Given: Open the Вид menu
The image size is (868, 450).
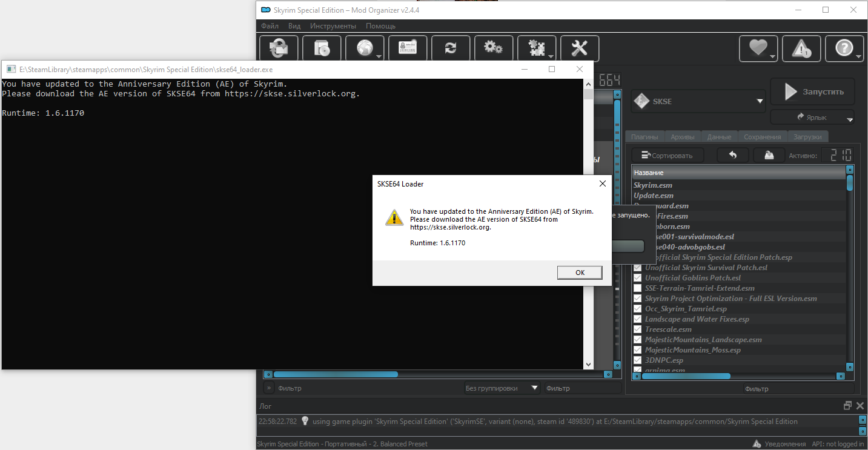Looking at the screenshot, I should [294, 26].
